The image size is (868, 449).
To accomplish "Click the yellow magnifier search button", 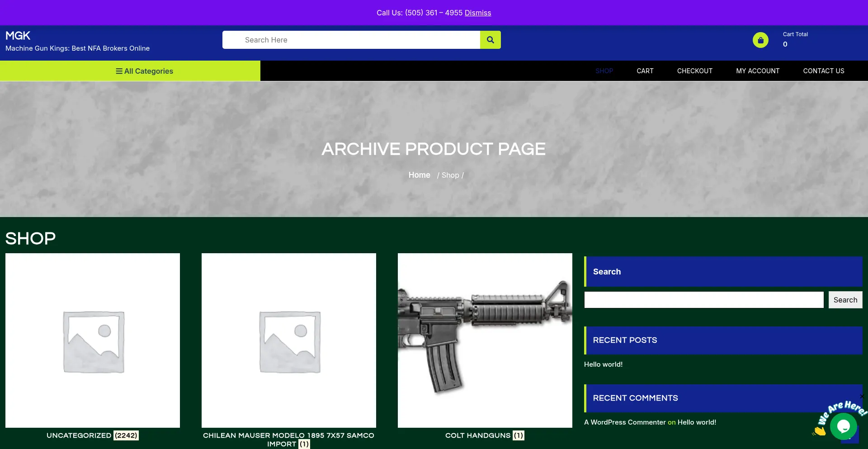I will click(x=490, y=40).
